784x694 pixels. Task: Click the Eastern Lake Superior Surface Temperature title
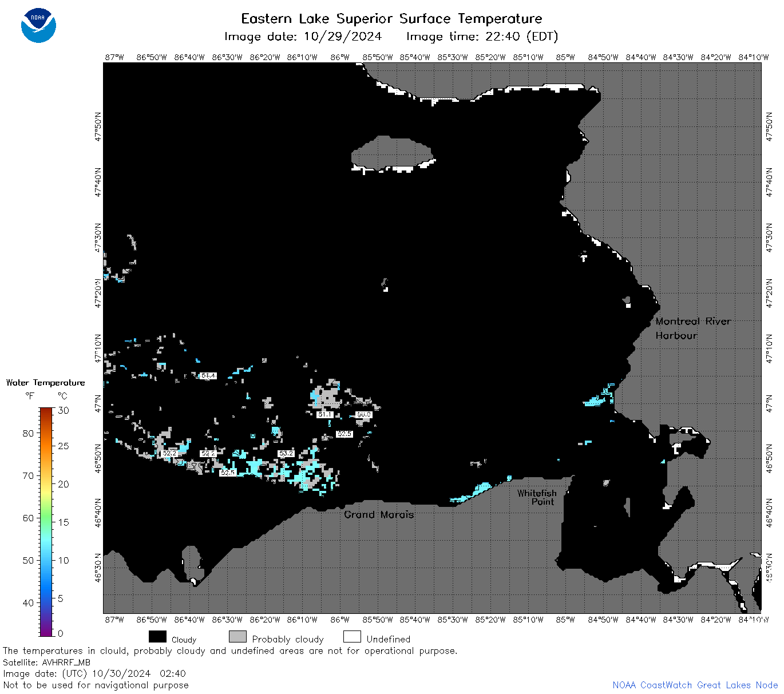(391, 19)
